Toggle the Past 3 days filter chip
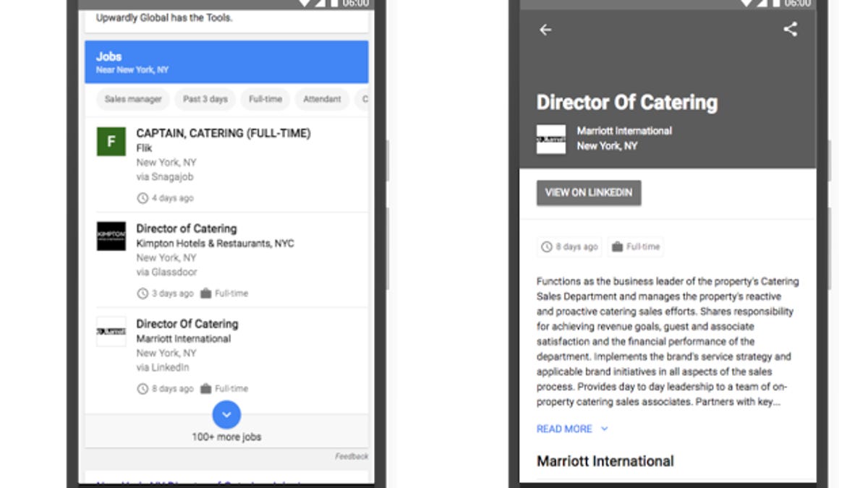Viewport: 868px width, 488px height. click(205, 100)
